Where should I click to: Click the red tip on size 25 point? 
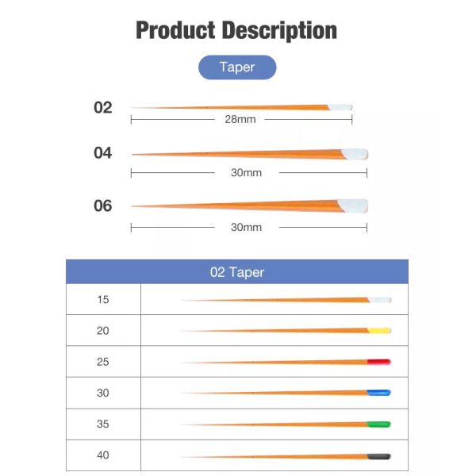click(x=379, y=362)
